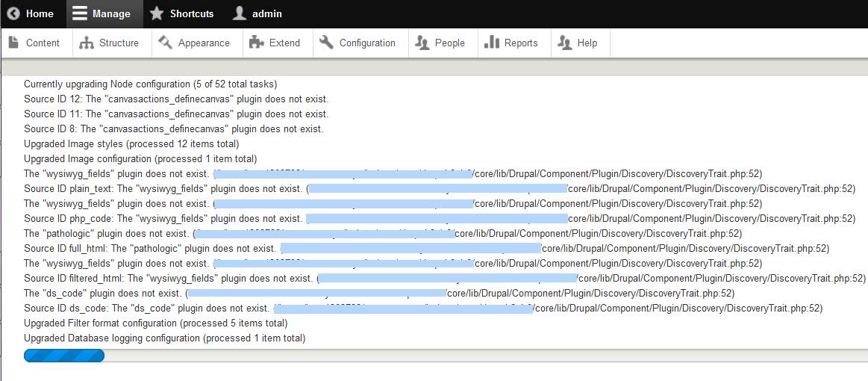This screenshot has width=868, height=381.
Task: Click the blue upgrade progress bar
Action: point(64,356)
